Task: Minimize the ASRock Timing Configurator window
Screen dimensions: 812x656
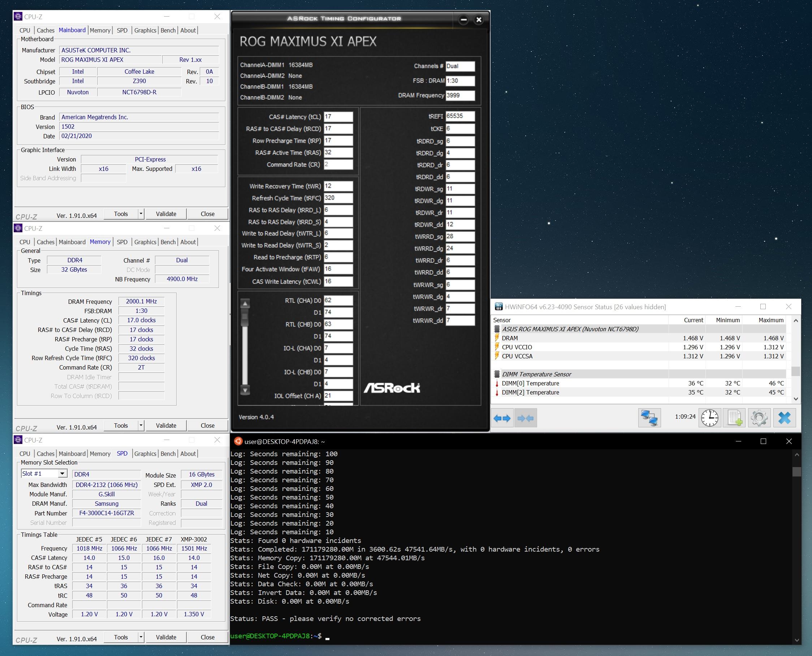Action: point(464,20)
